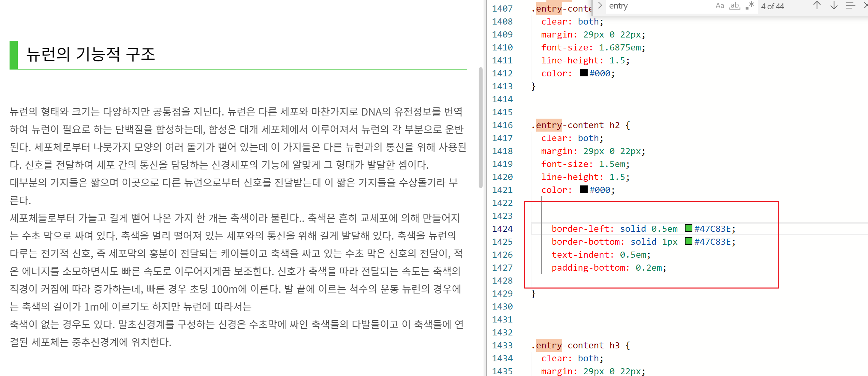
Task: Open color picker for #000 on line 1421
Action: pos(584,190)
